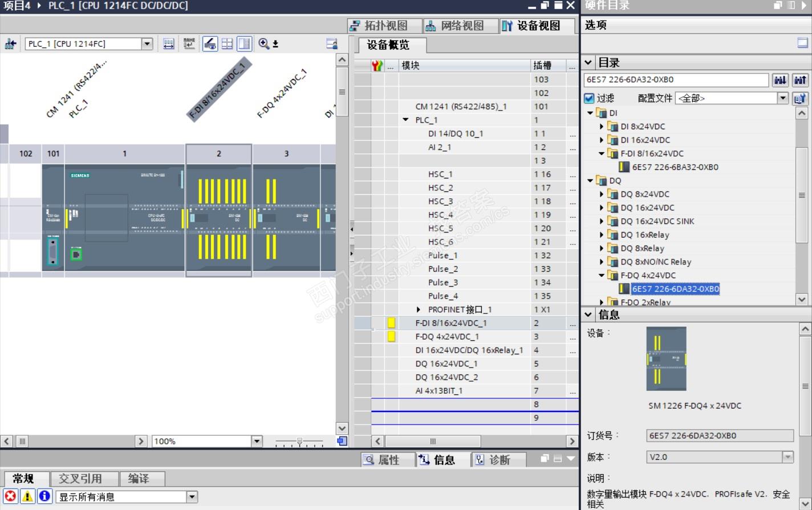Open the 显示所有消息 message filter dropdown
Viewport: 812px width, 510px height.
pos(192,497)
